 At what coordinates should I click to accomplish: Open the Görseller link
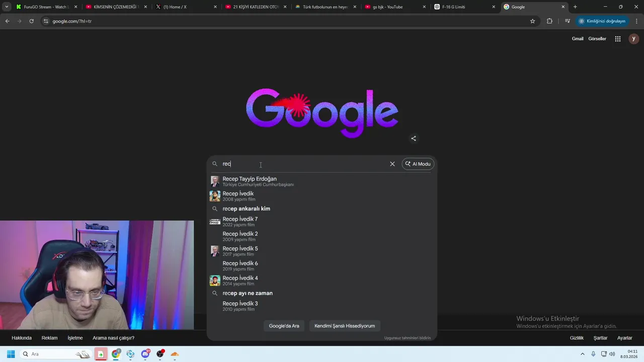point(597,39)
